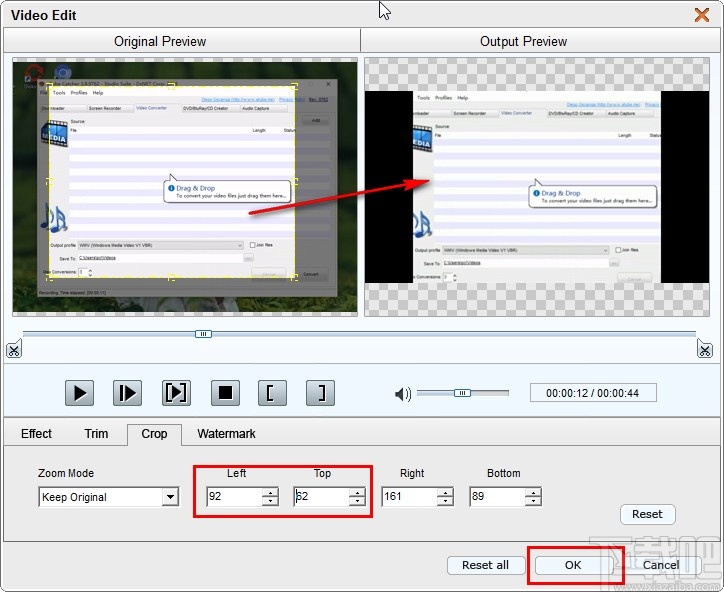Click the left scissors trim marker
This screenshot has width=724, height=592.
tap(14, 350)
